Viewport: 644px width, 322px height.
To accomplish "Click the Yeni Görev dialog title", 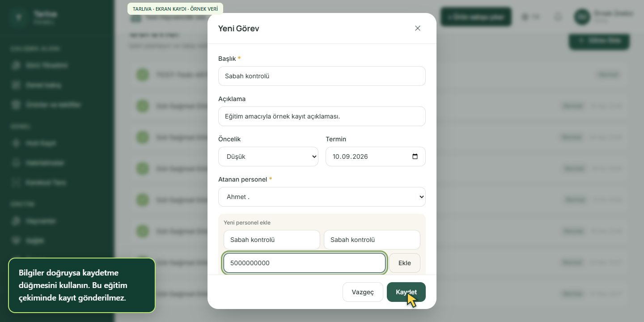I will (238, 28).
